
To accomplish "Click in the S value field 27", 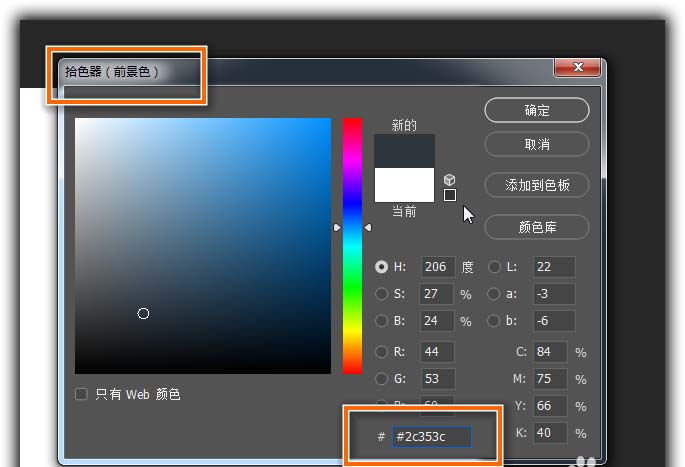I will pos(436,294).
